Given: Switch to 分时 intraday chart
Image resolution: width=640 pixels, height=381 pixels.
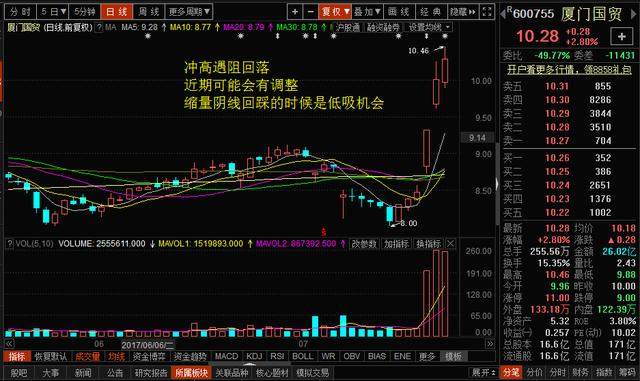Looking at the screenshot, I should (20, 11).
